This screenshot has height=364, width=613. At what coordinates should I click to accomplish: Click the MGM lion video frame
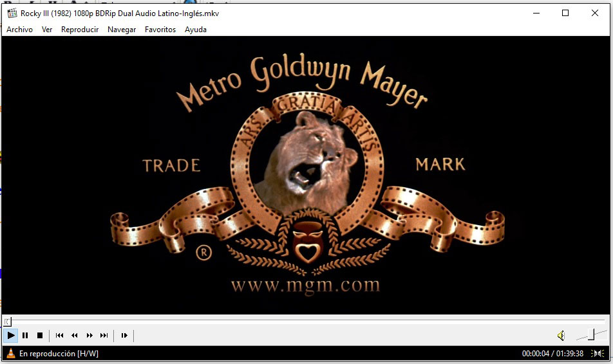(x=306, y=175)
